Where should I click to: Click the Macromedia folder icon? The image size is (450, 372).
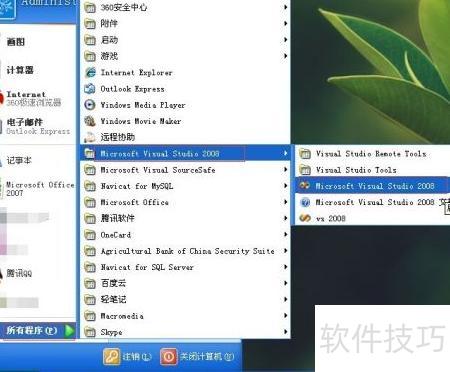[90, 316]
